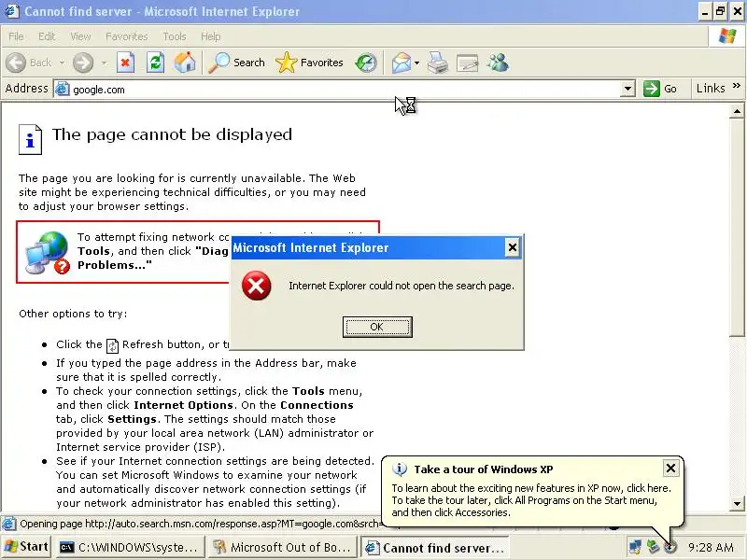Screen dimensions: 747x560
Task: Open the Edit menu
Action: 47,36
